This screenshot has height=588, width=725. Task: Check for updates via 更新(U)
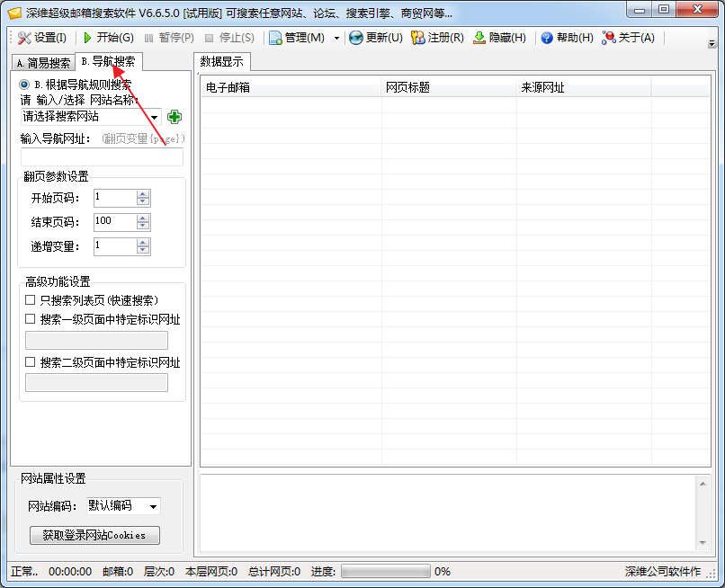click(375, 38)
